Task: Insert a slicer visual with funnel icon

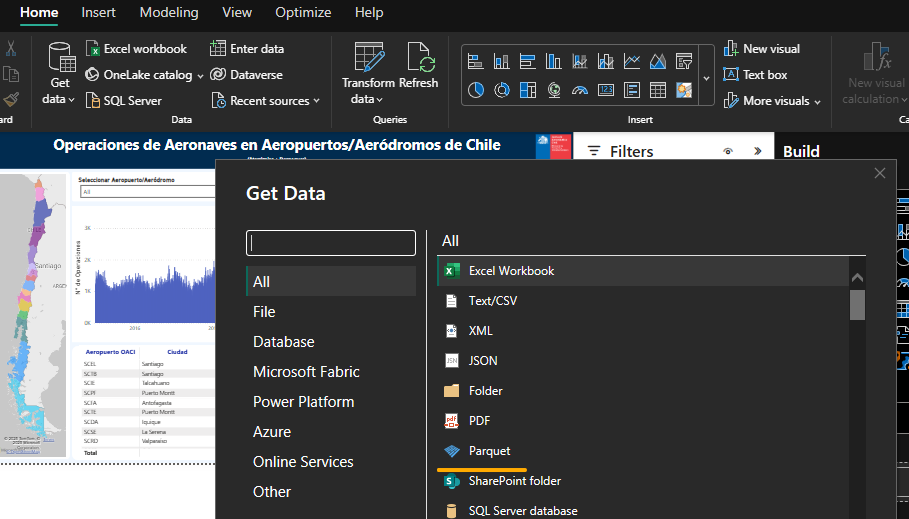Action: 684,61
